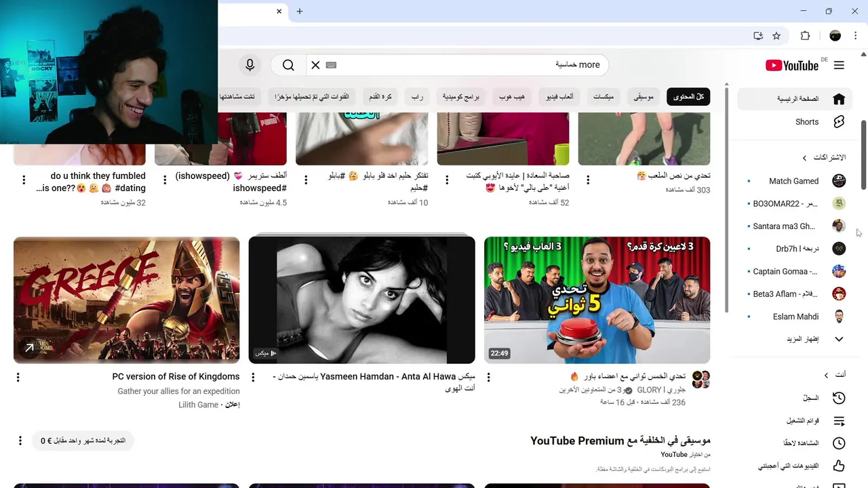Viewport: 868px width, 488px height.
Task: Open the BO3OMAR22 subscription channel
Action: (795, 203)
